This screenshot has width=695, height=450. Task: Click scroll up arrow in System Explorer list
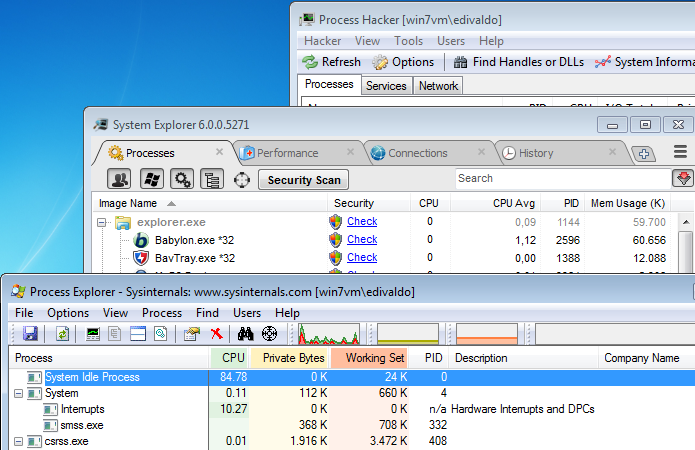(x=686, y=222)
